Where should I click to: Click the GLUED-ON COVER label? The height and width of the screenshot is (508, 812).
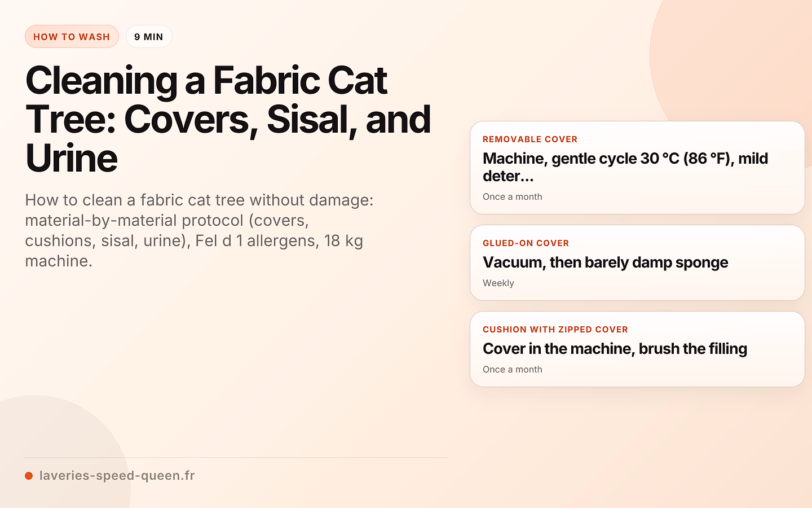pyautogui.click(x=526, y=243)
